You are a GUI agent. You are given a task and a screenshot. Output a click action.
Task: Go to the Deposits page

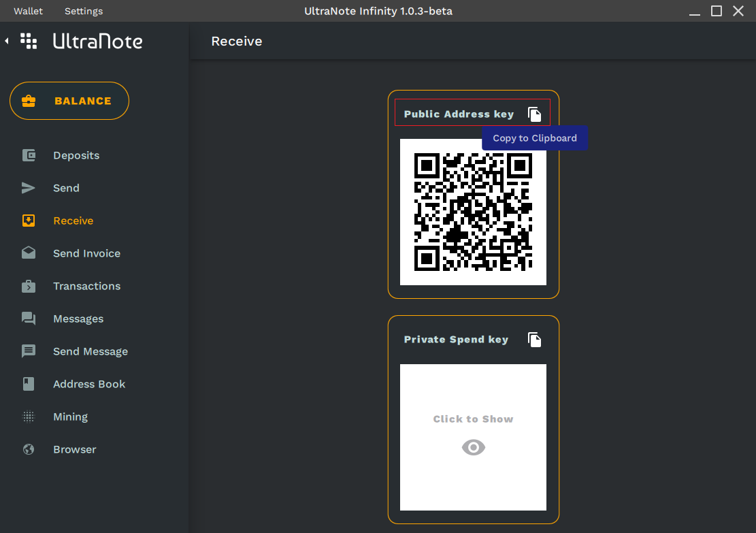click(x=76, y=155)
